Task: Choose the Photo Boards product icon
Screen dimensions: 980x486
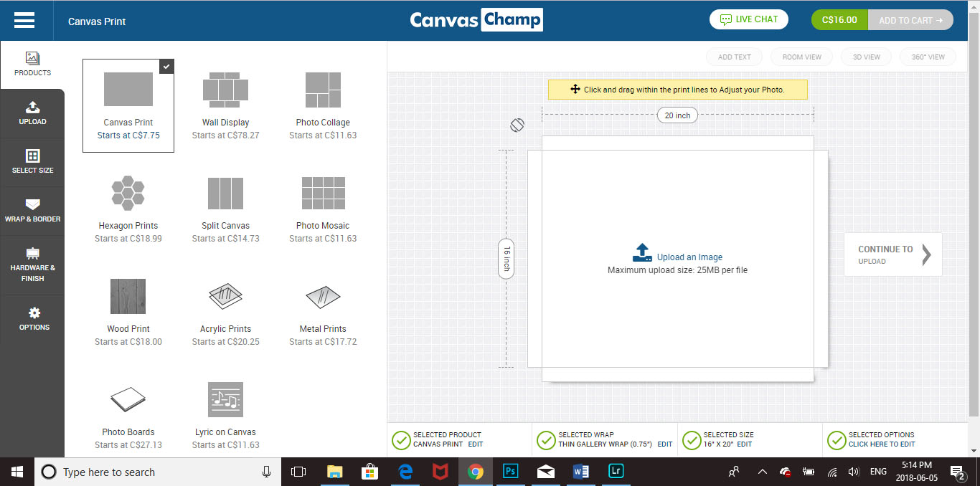Action: pyautogui.click(x=128, y=399)
